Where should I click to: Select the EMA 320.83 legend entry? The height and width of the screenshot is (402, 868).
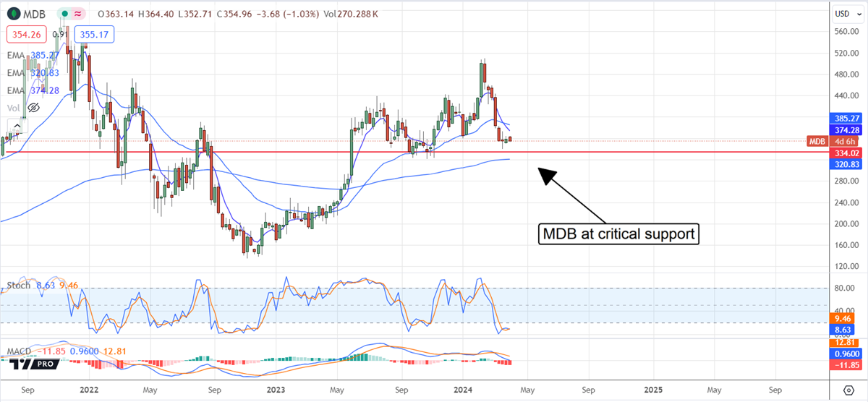[x=34, y=72]
